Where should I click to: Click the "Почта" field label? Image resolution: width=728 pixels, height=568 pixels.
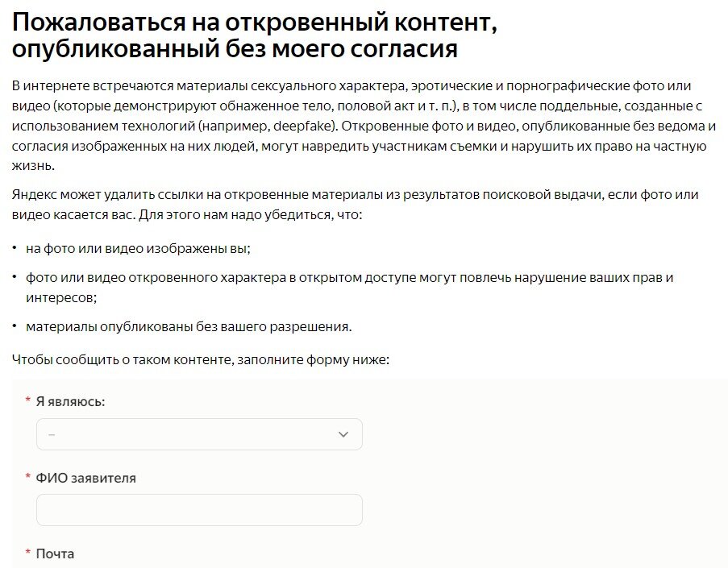(55, 553)
